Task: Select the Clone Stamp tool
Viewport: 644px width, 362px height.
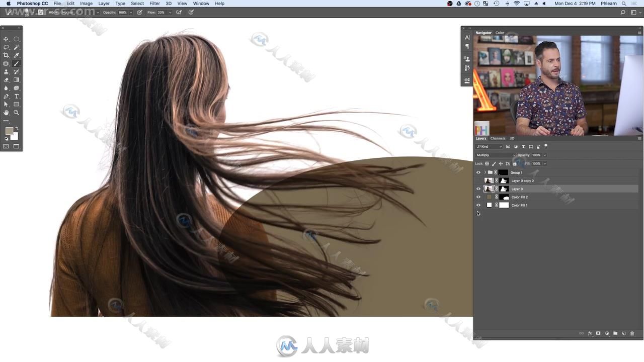Action: tap(6, 72)
